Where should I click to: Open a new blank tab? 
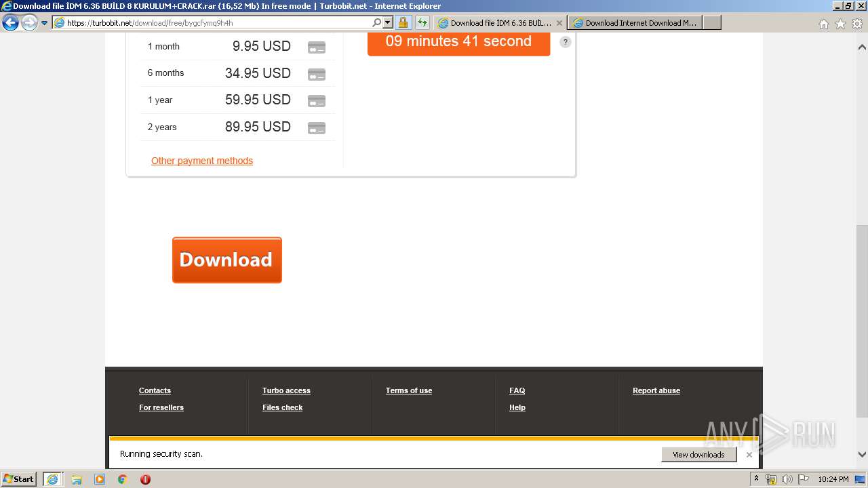point(711,22)
